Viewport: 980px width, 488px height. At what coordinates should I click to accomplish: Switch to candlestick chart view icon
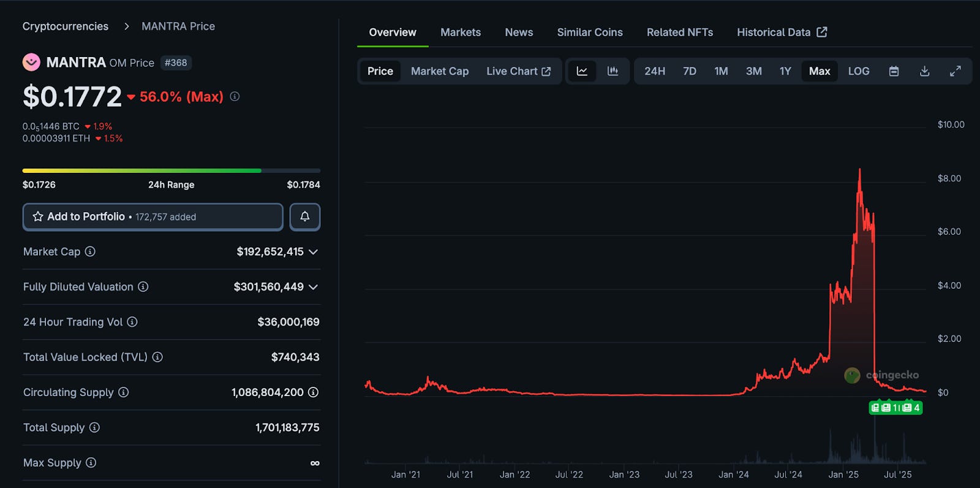coord(612,71)
